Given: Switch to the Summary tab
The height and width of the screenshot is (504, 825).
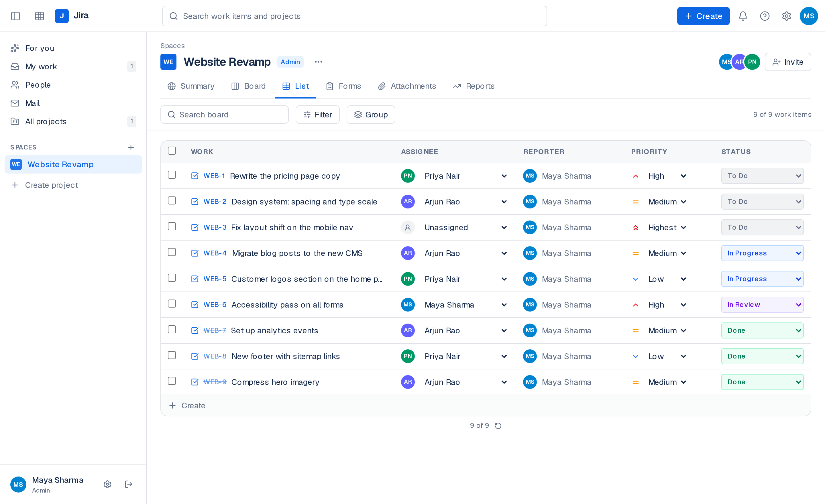Looking at the screenshot, I should pos(191,86).
